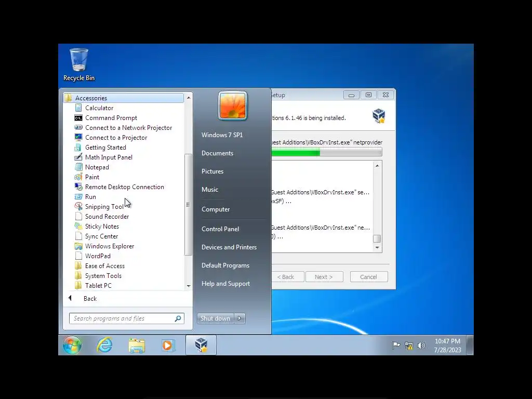Click the user account flower picture
The image size is (532, 399).
(x=233, y=106)
